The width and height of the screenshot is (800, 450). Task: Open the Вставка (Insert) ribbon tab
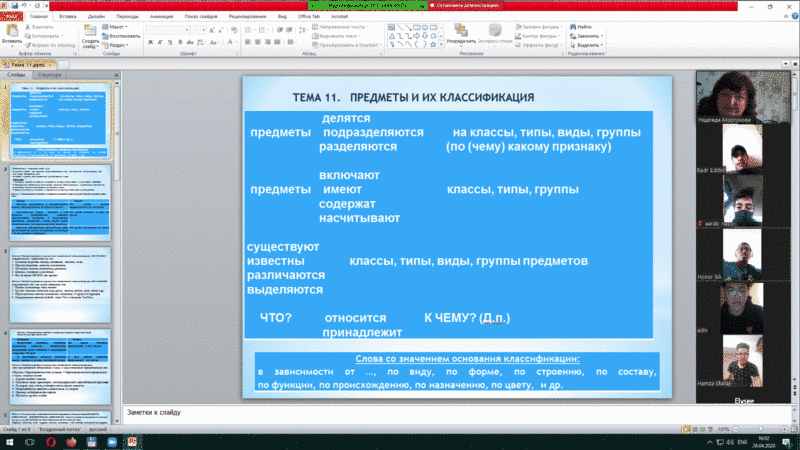click(69, 17)
